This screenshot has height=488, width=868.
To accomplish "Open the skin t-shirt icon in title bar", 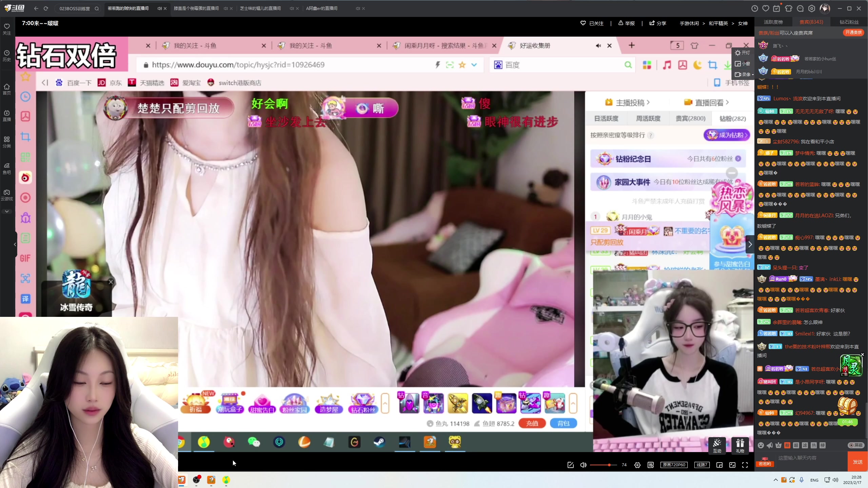I will point(789,8).
